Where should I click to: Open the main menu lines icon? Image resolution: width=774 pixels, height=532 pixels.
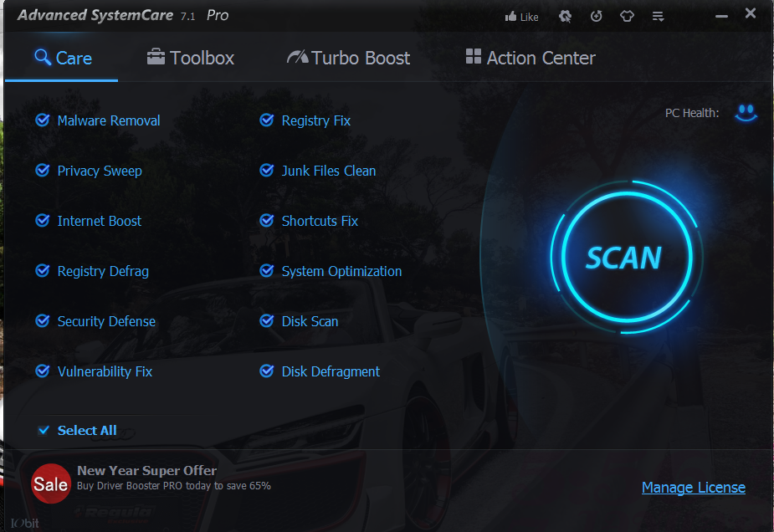pyautogui.click(x=658, y=17)
